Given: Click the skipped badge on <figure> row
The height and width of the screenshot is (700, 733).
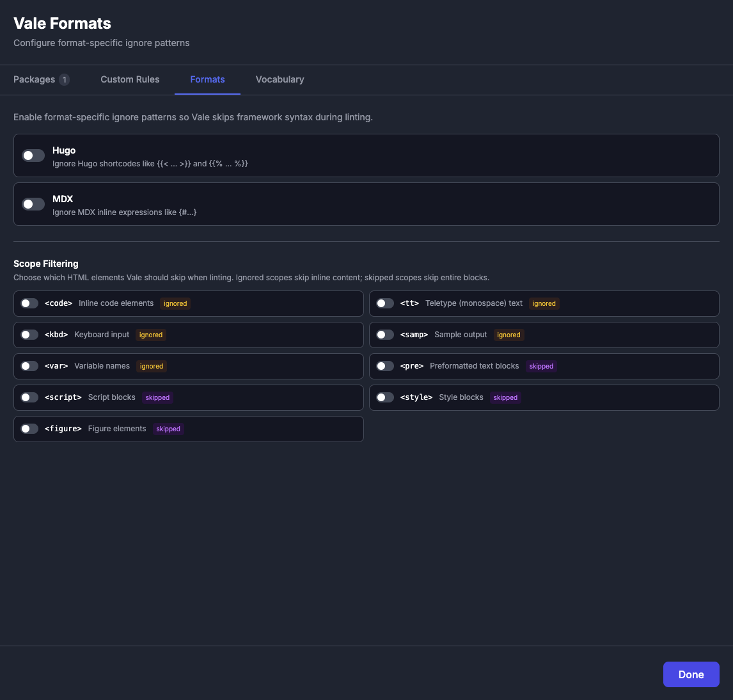Looking at the screenshot, I should (168, 429).
